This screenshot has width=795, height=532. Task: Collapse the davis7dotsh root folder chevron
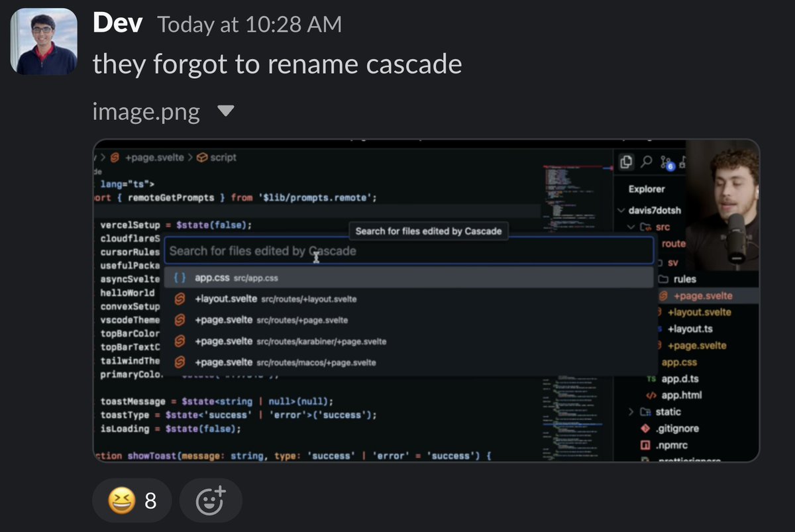[x=621, y=211]
